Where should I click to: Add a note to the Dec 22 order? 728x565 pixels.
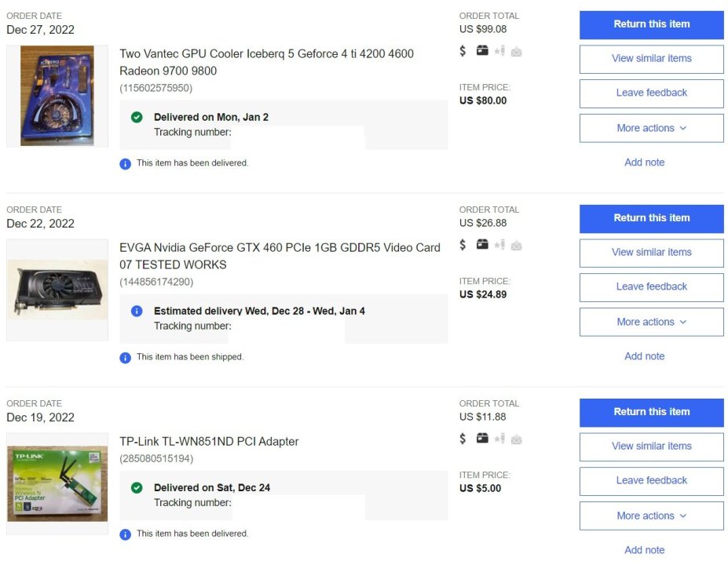[644, 356]
